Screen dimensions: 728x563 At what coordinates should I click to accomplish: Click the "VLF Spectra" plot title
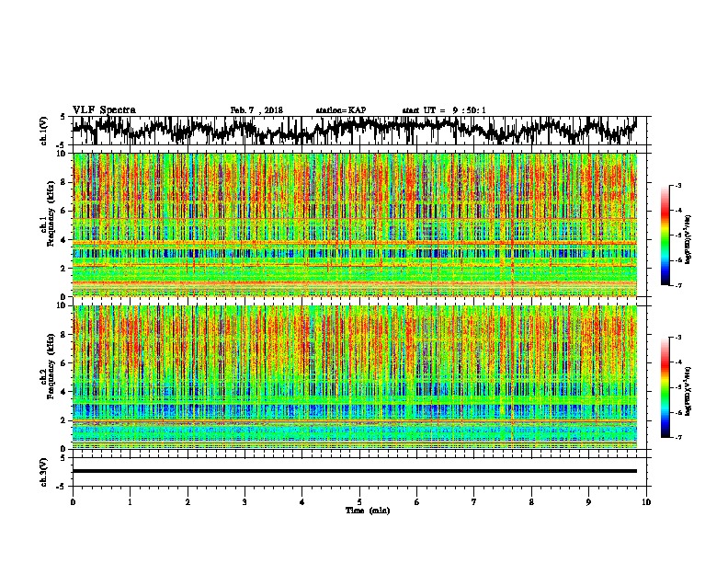[x=104, y=110]
